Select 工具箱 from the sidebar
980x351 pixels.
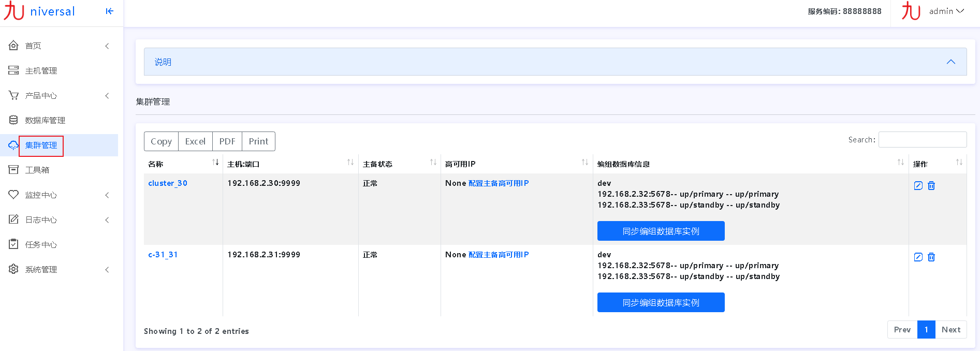37,170
